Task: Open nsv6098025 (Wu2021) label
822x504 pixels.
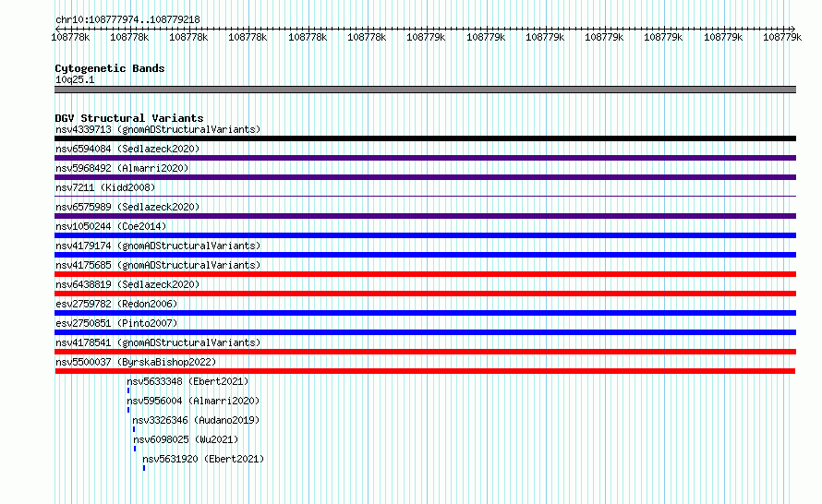Action: pos(186,439)
